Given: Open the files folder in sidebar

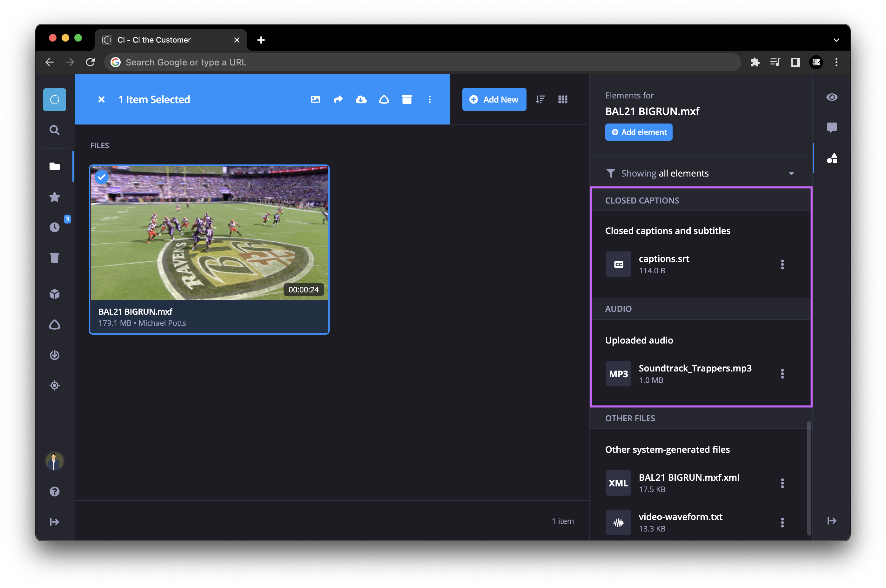Looking at the screenshot, I should 54,166.
